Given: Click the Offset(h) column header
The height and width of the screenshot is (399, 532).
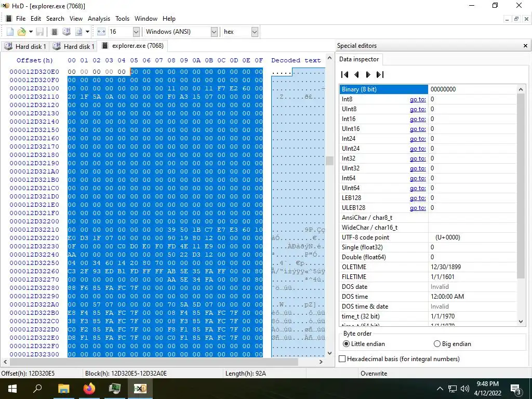Looking at the screenshot, I should (x=35, y=60).
